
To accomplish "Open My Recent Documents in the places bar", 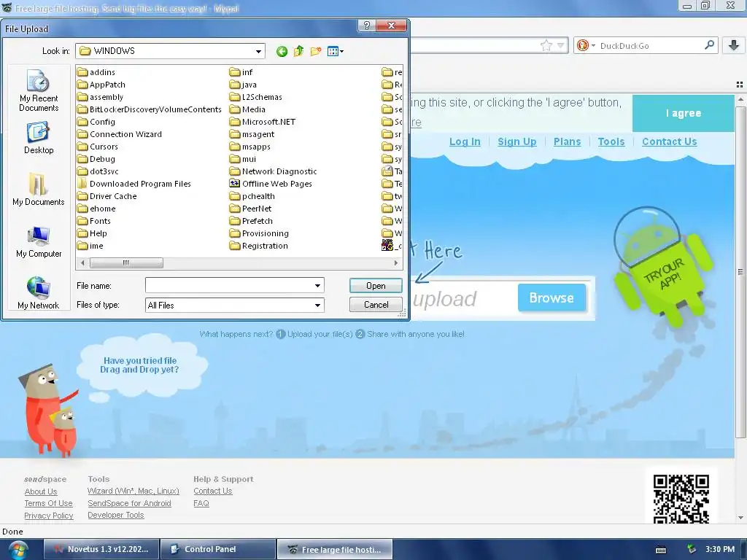I will [x=39, y=90].
